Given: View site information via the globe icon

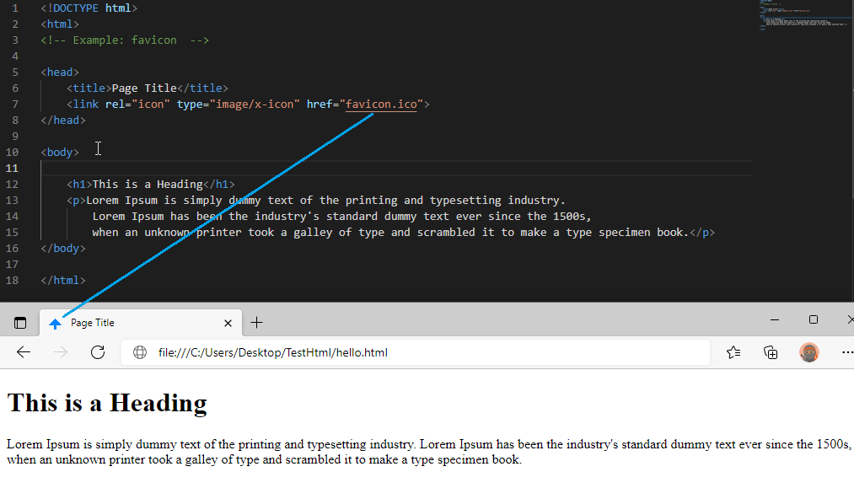Looking at the screenshot, I should pos(139,352).
